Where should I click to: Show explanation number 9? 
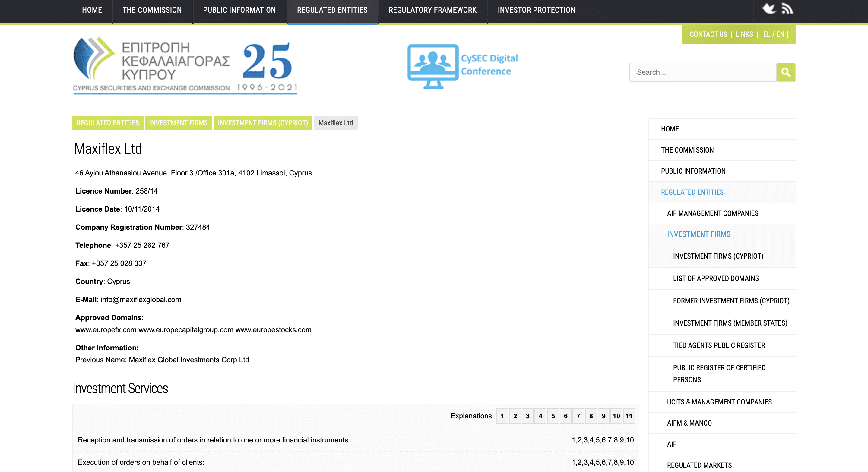click(603, 416)
